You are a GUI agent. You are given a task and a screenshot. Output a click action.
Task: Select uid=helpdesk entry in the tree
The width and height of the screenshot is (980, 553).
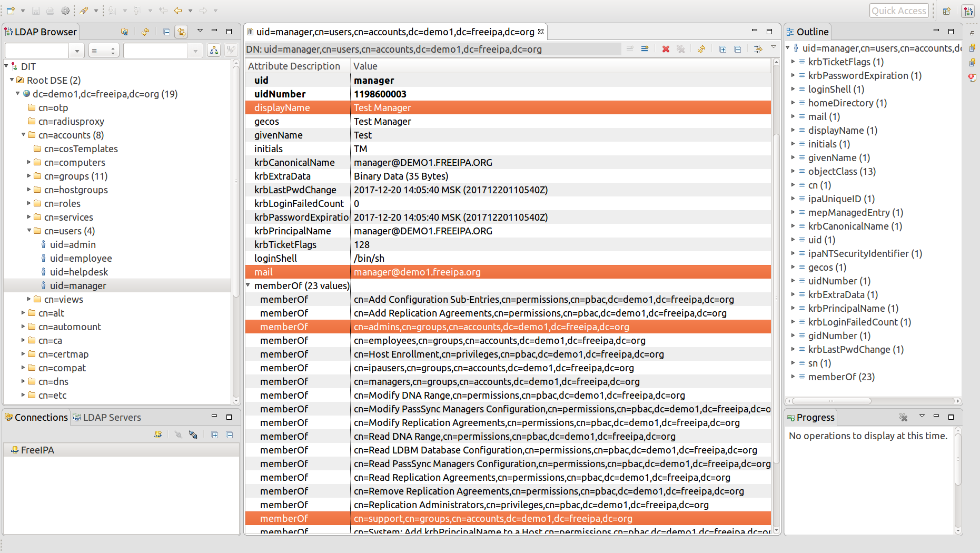pos(78,272)
